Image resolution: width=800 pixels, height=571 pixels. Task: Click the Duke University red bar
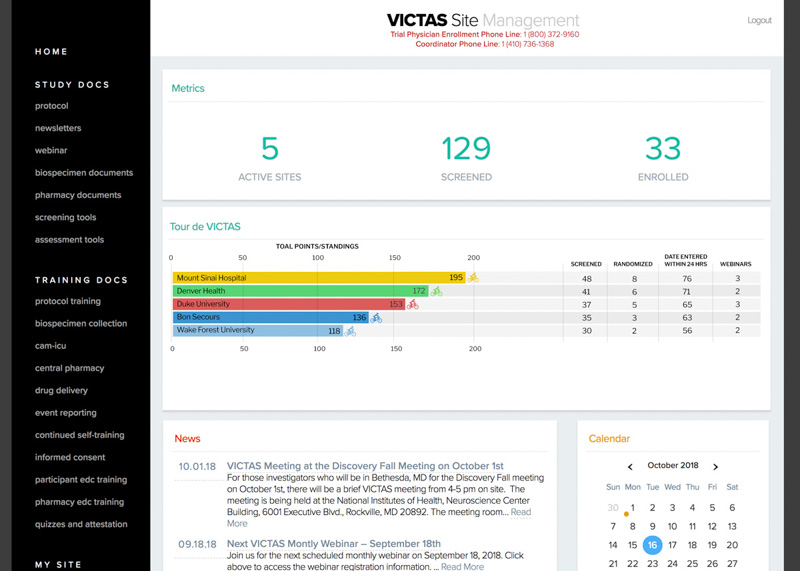pyautogui.click(x=289, y=304)
